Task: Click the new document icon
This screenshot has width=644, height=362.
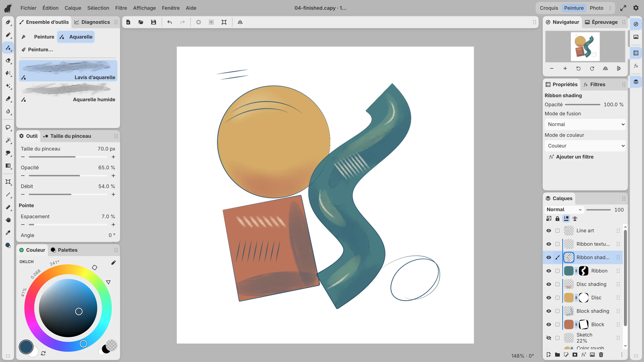Action: point(128,22)
